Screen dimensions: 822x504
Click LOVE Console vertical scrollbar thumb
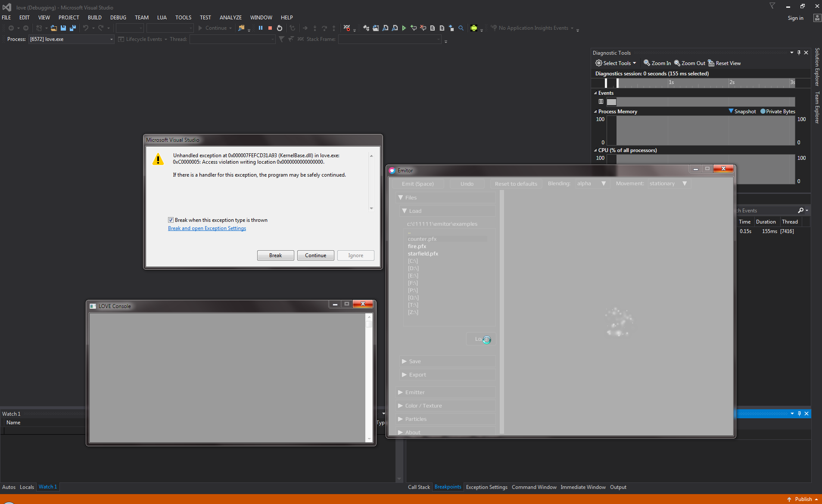coord(369,324)
